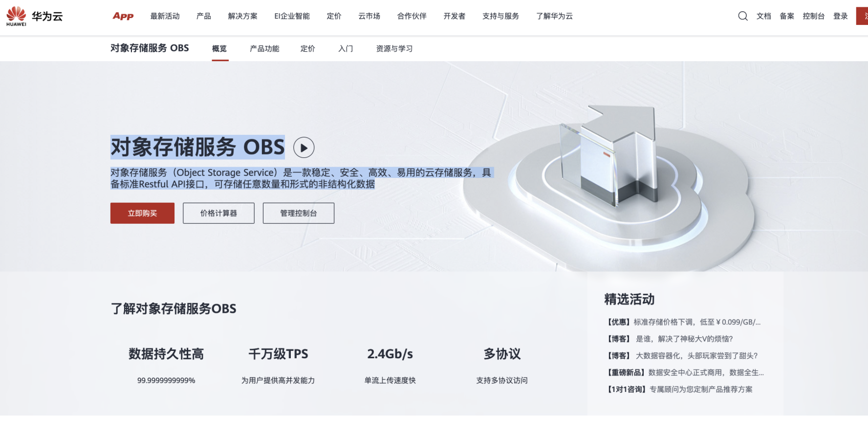Click the 支持多协议访问 text
Image resolution: width=868 pixels, height=433 pixels.
502,380
